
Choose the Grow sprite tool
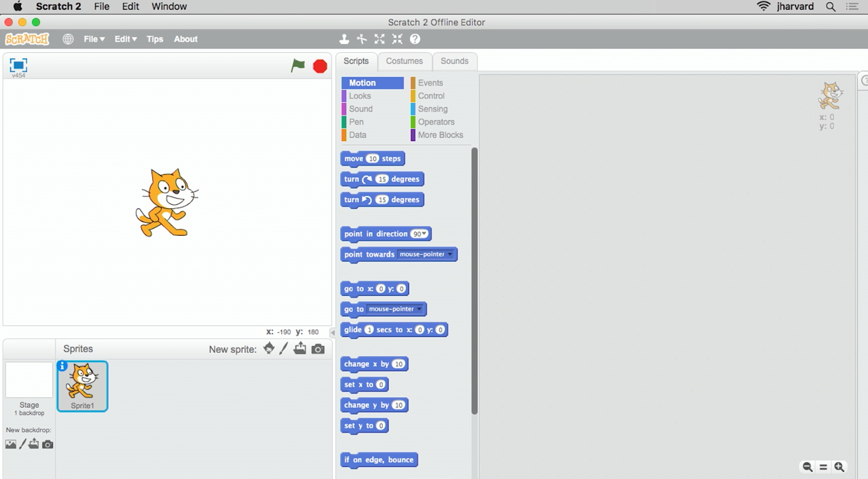(380, 39)
